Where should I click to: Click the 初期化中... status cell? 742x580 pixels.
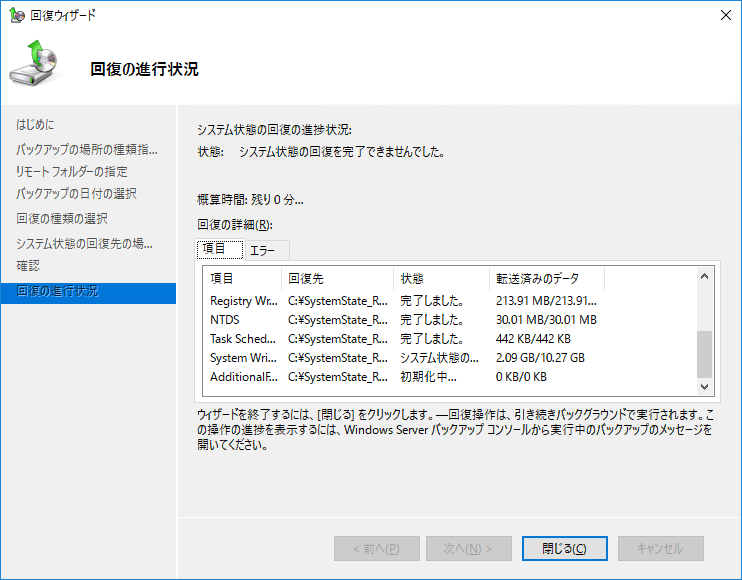pyautogui.click(x=428, y=377)
